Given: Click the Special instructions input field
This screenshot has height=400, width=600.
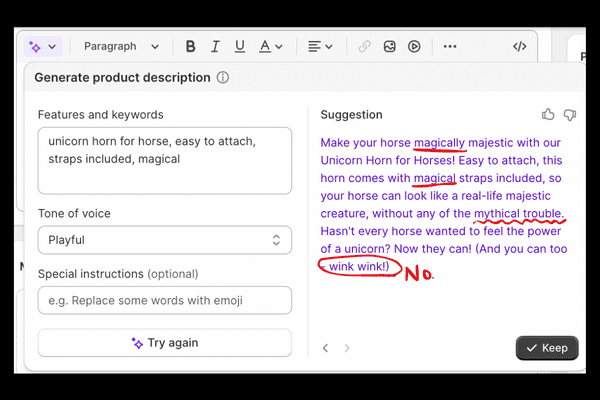Looking at the screenshot, I should (x=164, y=300).
